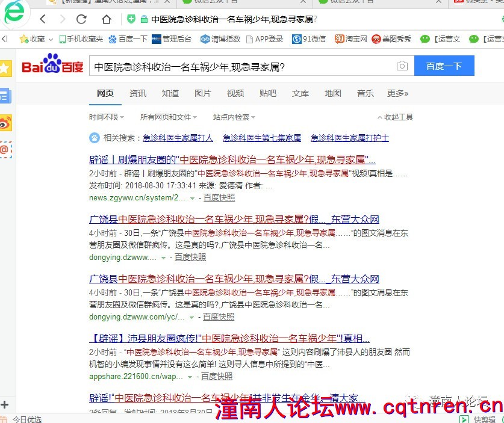Reload the page with the refresh icon
Screen dimensions: 504x423
point(82,19)
